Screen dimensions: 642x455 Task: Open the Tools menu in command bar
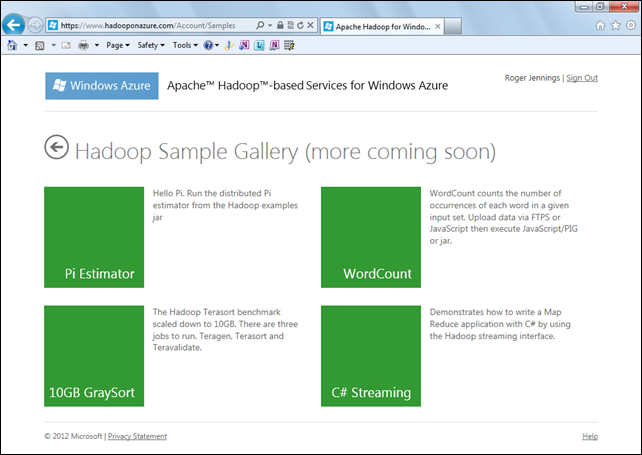click(x=185, y=45)
